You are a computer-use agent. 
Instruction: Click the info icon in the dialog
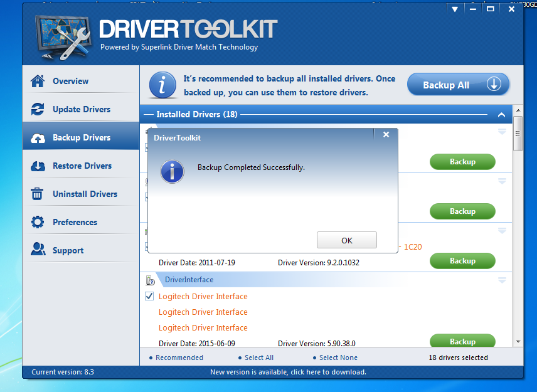coord(173,171)
